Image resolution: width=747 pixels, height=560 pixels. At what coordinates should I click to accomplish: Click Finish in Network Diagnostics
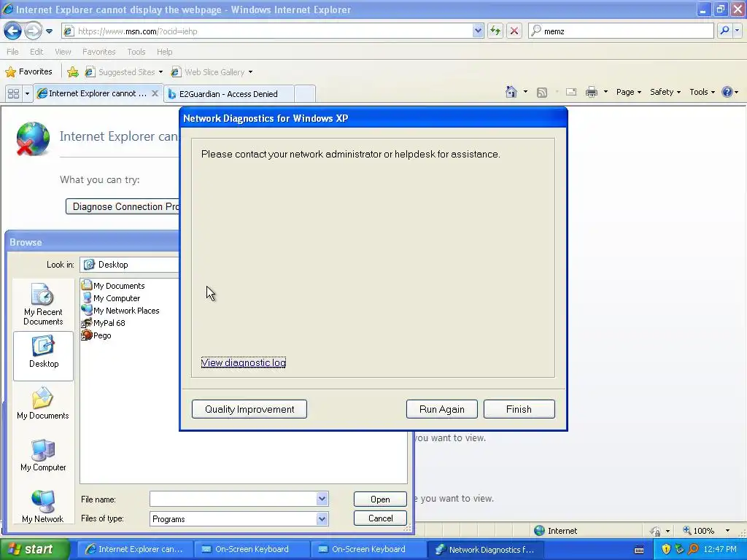(519, 409)
